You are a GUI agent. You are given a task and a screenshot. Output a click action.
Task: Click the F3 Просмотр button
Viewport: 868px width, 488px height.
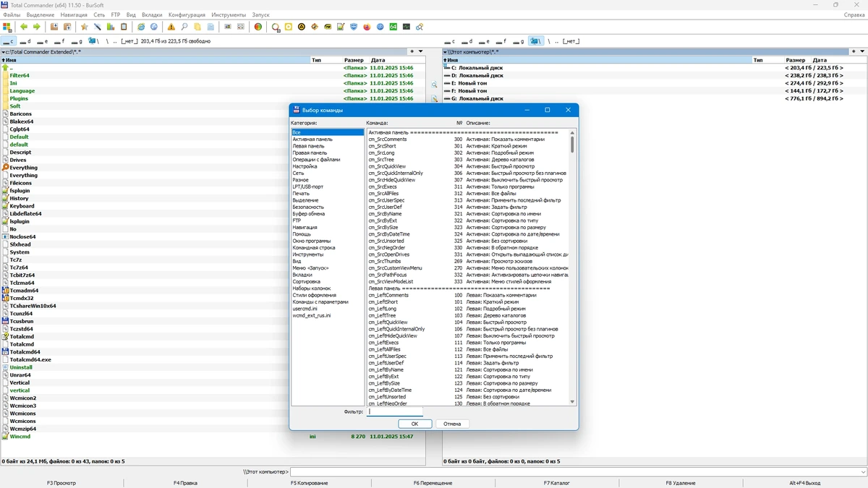click(61, 483)
